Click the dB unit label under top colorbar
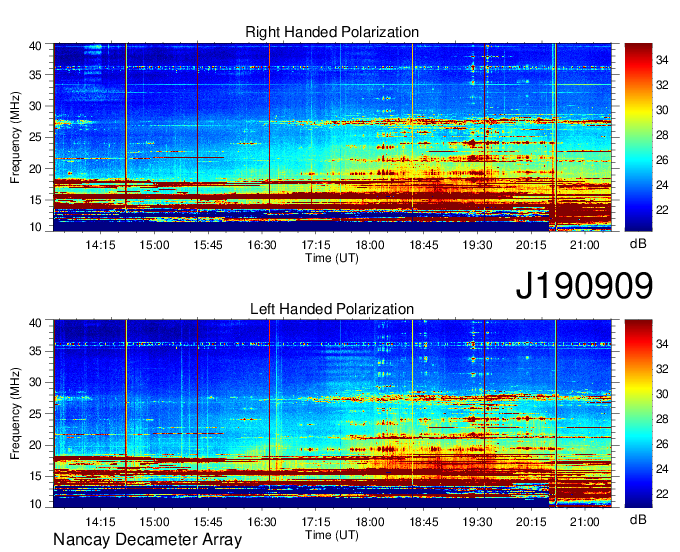This screenshot has width=680, height=552. click(x=638, y=244)
